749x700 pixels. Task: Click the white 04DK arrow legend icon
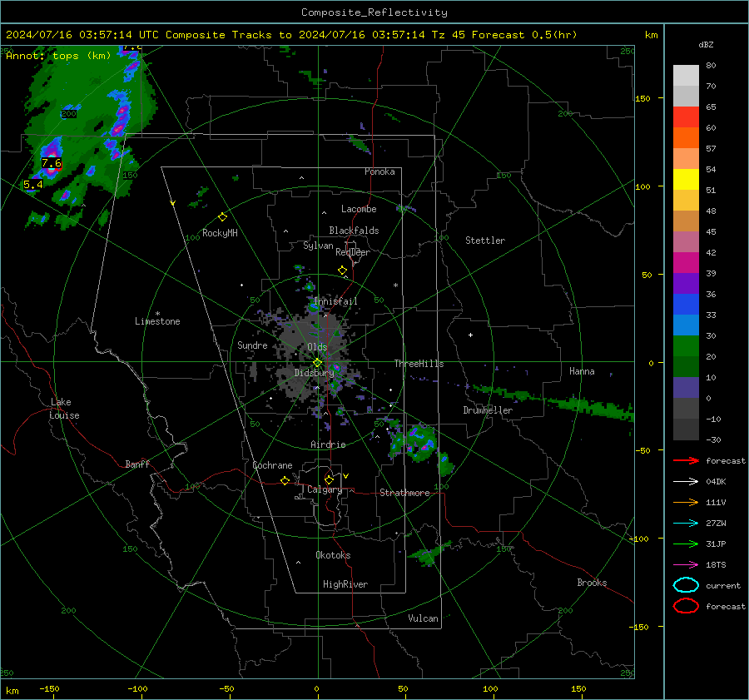pyautogui.click(x=686, y=482)
